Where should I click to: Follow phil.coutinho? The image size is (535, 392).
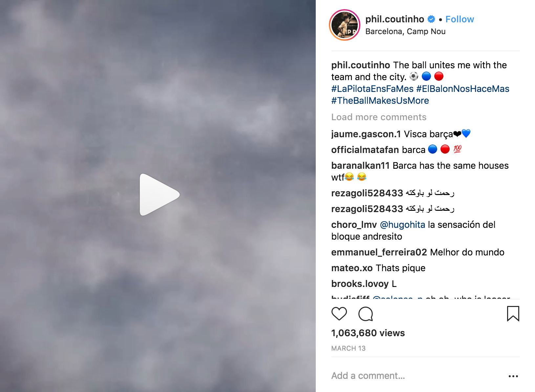click(460, 19)
